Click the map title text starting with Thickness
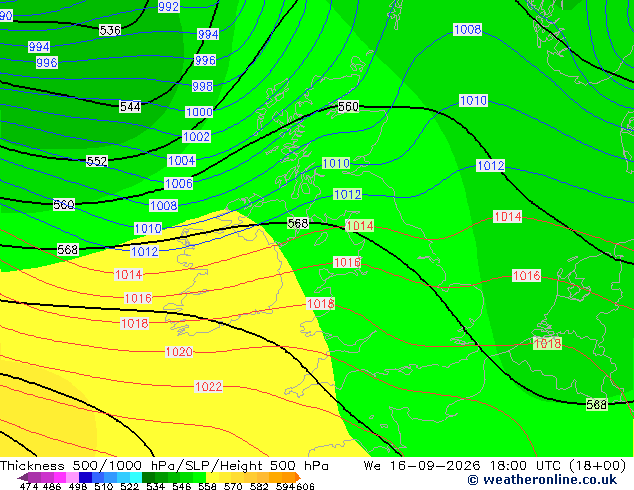The height and width of the screenshot is (490, 634). click(164, 466)
